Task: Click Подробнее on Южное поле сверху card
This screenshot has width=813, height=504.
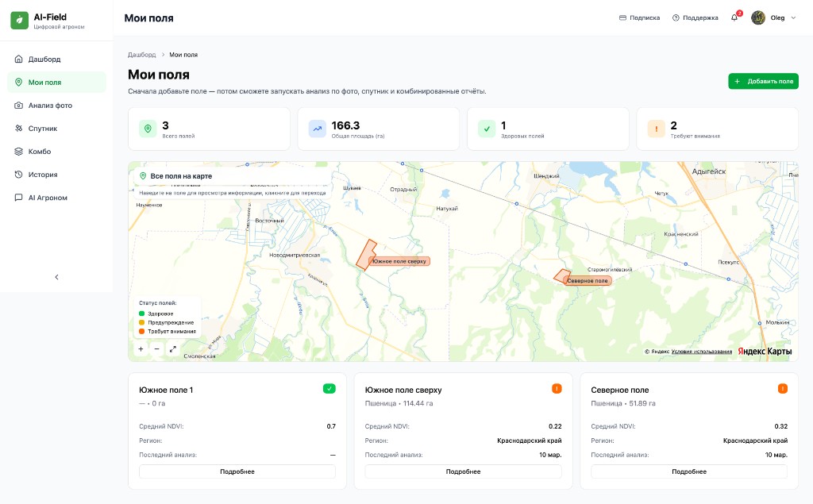Action: click(463, 471)
